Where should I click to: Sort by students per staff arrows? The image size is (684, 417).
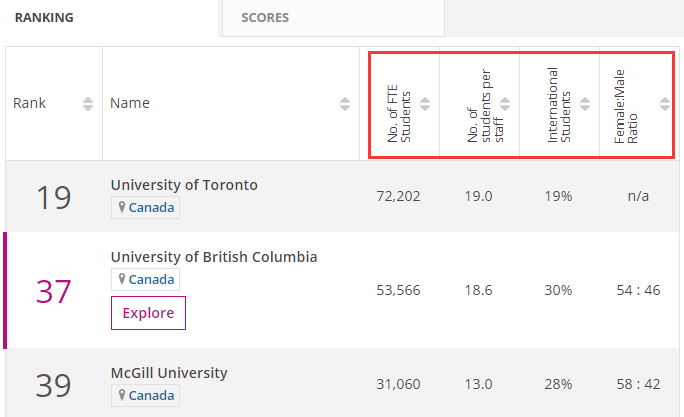tap(505, 104)
